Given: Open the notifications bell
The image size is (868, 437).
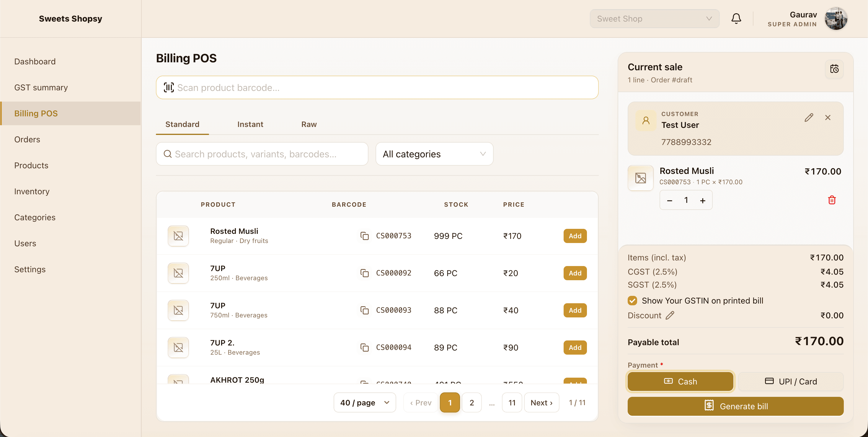Looking at the screenshot, I should [x=736, y=19].
